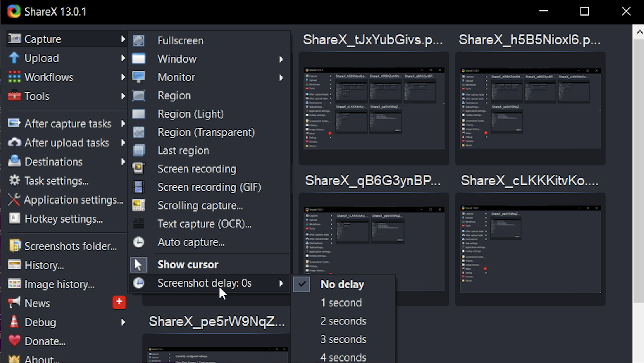Image resolution: width=644 pixels, height=363 pixels.
Task: Click the Hotkey settings icon
Action: pos(14,218)
